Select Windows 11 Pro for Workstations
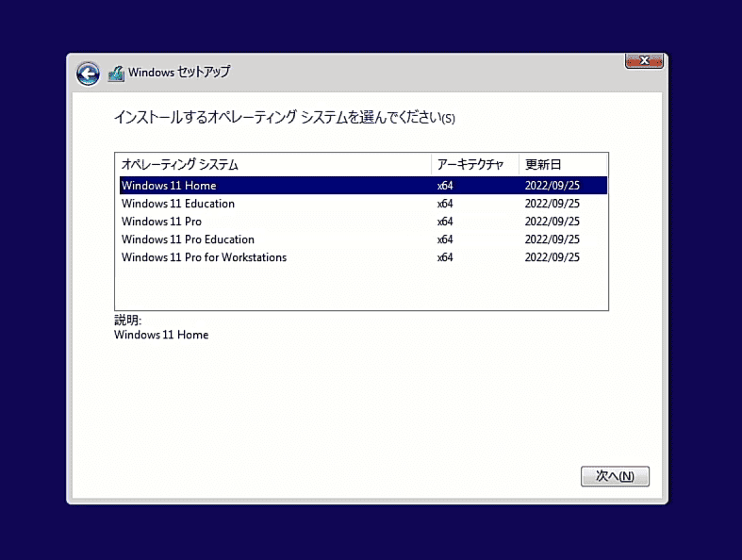Screen dimensions: 742x560 [363, 257]
